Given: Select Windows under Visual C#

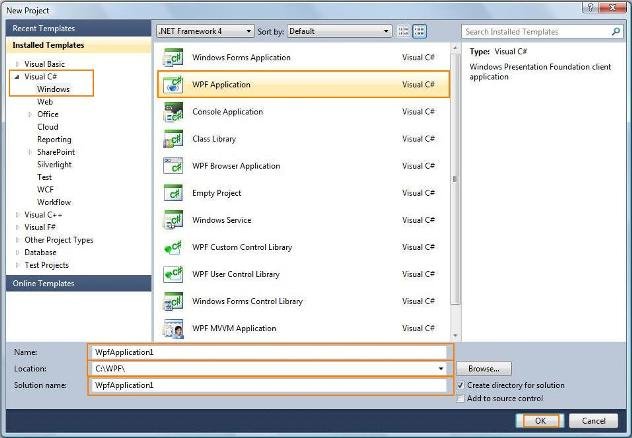Looking at the screenshot, I should [x=53, y=89].
